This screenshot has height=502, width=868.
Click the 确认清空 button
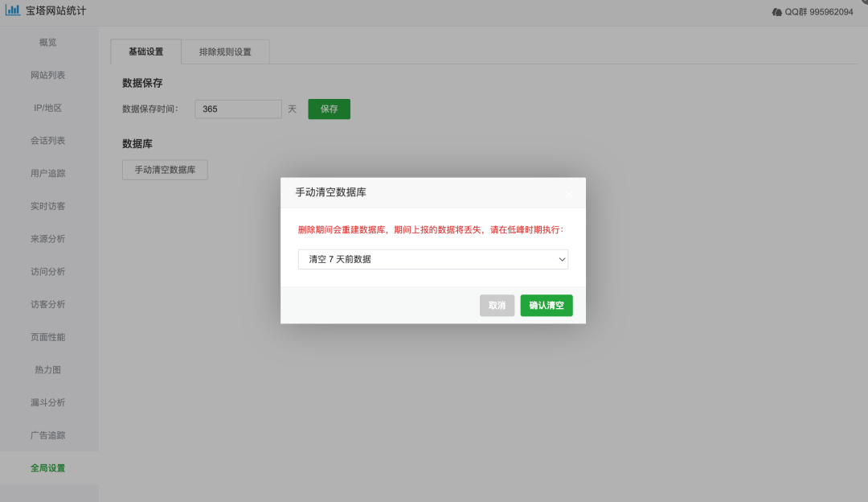(x=547, y=305)
